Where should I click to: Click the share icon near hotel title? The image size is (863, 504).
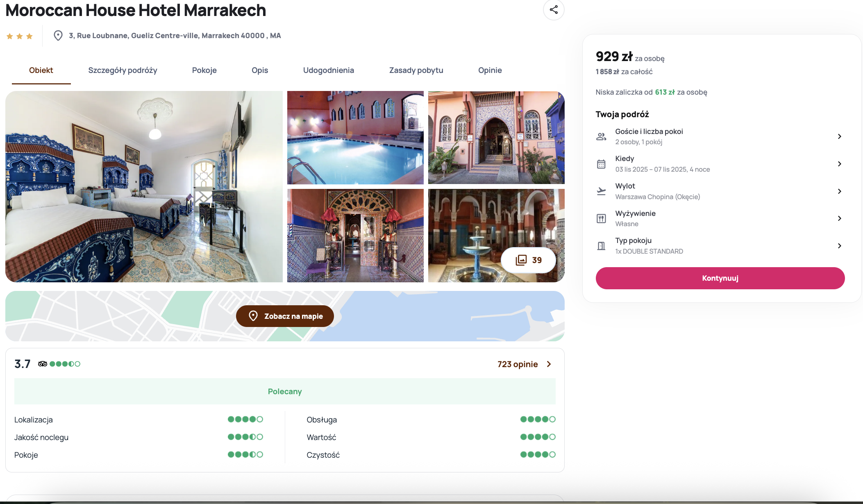pos(554,10)
